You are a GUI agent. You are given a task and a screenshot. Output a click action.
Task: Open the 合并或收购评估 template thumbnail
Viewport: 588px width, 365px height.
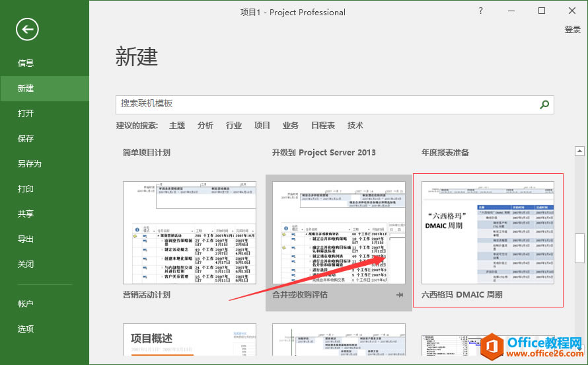339,233
